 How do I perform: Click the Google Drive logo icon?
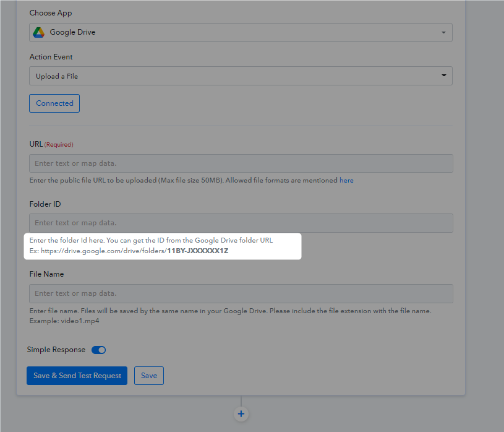[38, 32]
